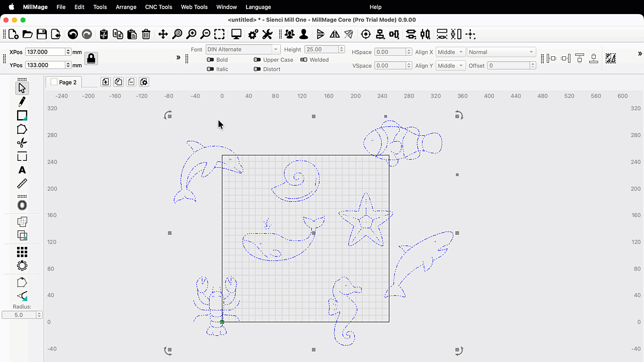Click the Height value stepper
This screenshot has height=362, width=644.
click(342, 49)
